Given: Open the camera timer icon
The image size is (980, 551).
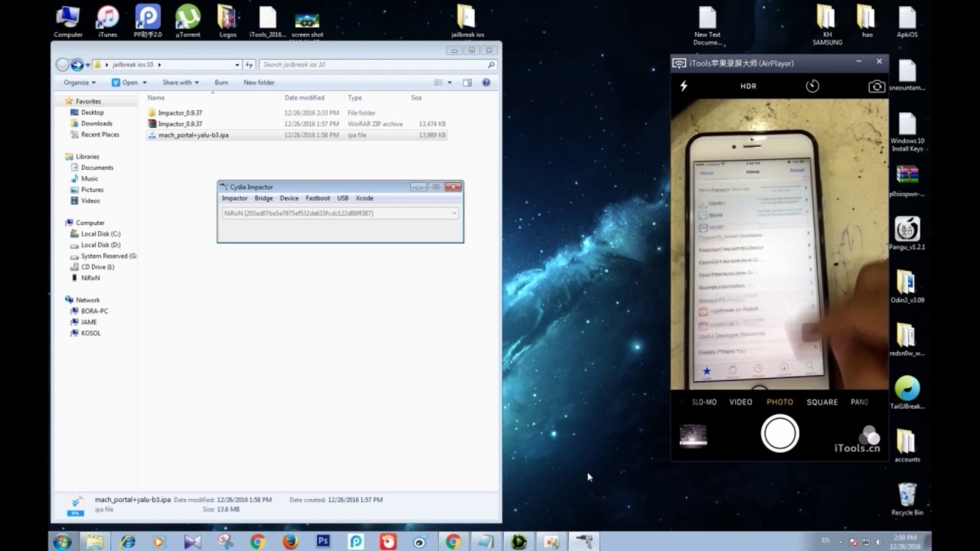Looking at the screenshot, I should 812,86.
